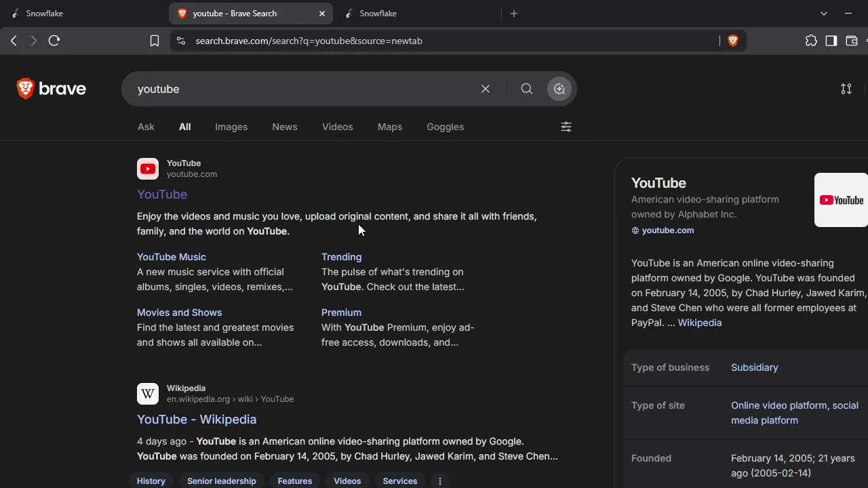Switch to the Ask tab
The height and width of the screenshot is (488, 868).
(x=146, y=127)
